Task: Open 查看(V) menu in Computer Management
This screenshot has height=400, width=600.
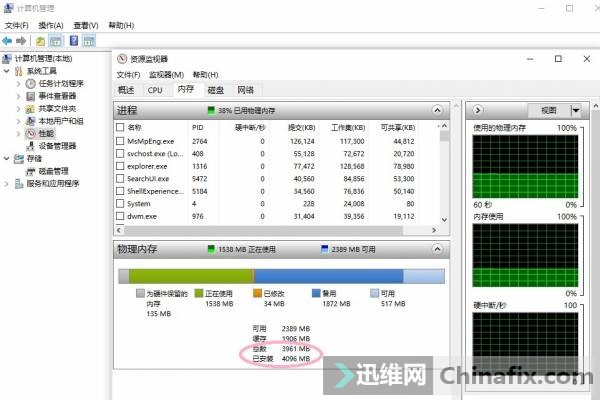Action: click(86, 25)
